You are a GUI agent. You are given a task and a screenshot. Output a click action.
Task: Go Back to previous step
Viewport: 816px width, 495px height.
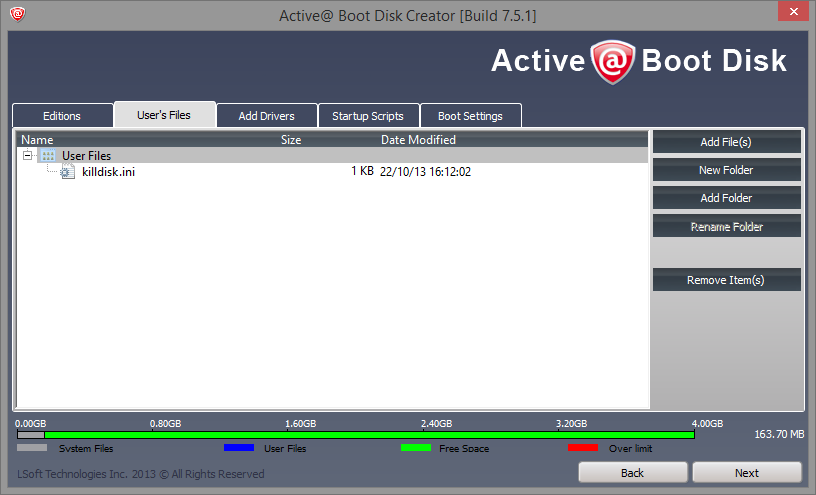point(632,472)
